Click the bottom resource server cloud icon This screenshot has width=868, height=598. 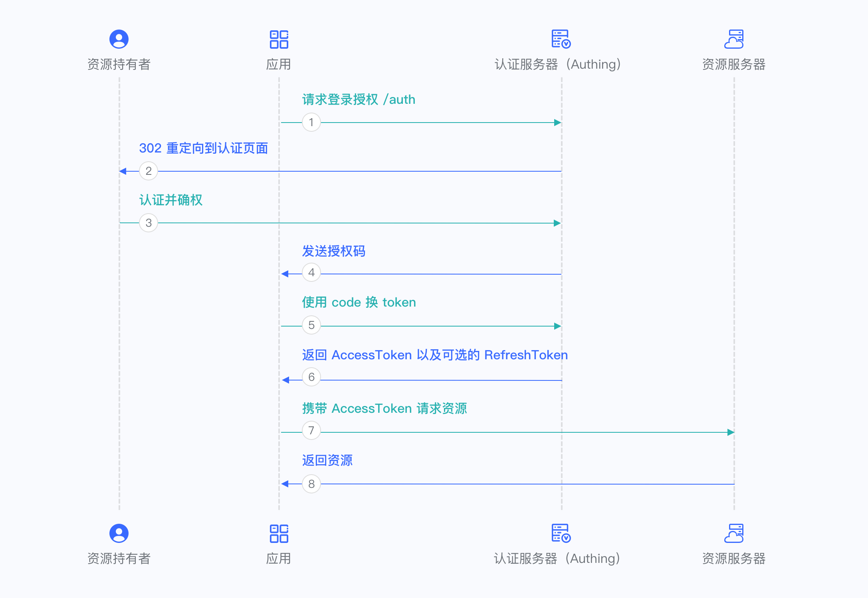(x=734, y=533)
